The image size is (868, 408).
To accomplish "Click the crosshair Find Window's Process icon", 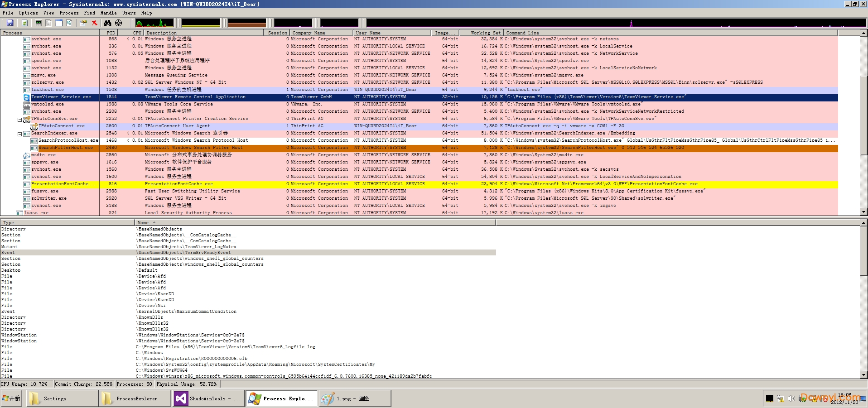I will tap(118, 23).
